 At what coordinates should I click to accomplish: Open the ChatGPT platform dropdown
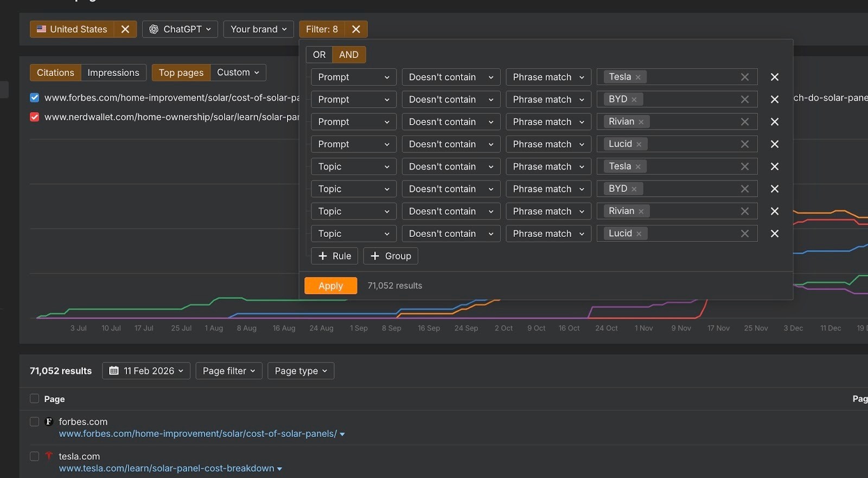coord(180,29)
